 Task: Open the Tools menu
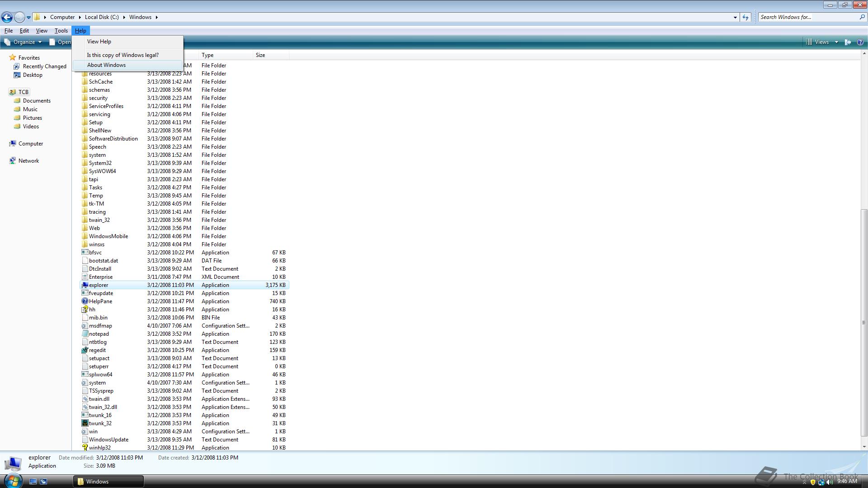tap(61, 31)
